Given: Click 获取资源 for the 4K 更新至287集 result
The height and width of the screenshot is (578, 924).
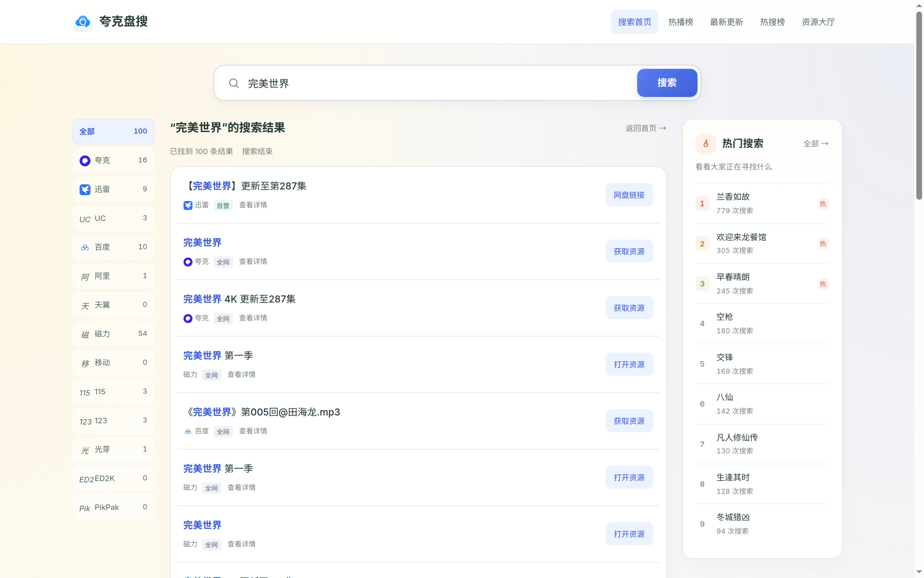Looking at the screenshot, I should [x=629, y=308].
